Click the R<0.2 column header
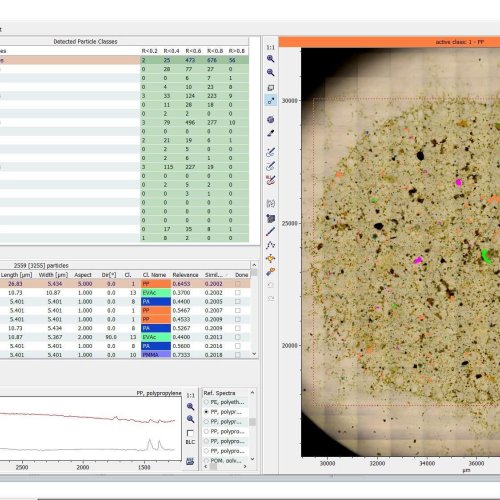This screenshot has width=500, height=500. tap(149, 51)
